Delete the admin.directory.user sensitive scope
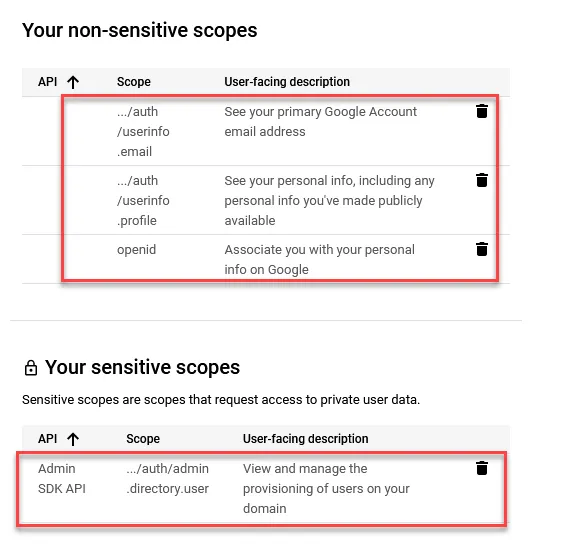 pyautogui.click(x=482, y=468)
